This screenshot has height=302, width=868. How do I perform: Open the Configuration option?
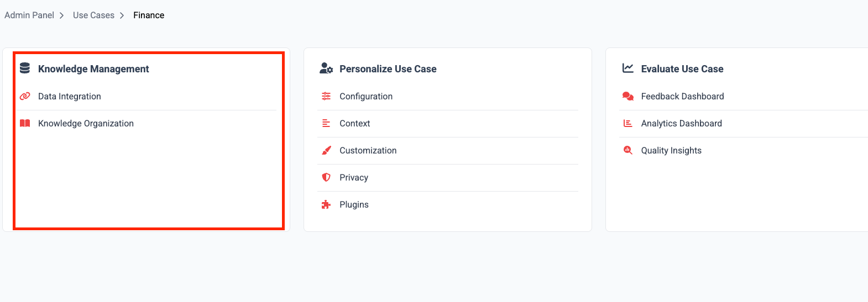click(366, 96)
